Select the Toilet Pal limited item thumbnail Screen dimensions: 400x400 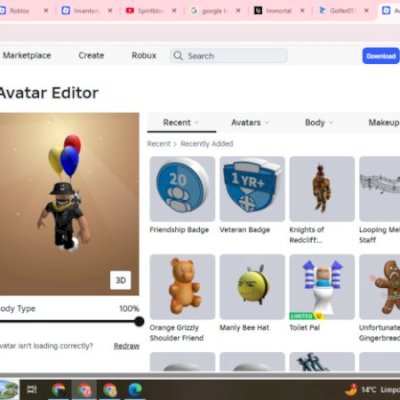pyautogui.click(x=322, y=287)
